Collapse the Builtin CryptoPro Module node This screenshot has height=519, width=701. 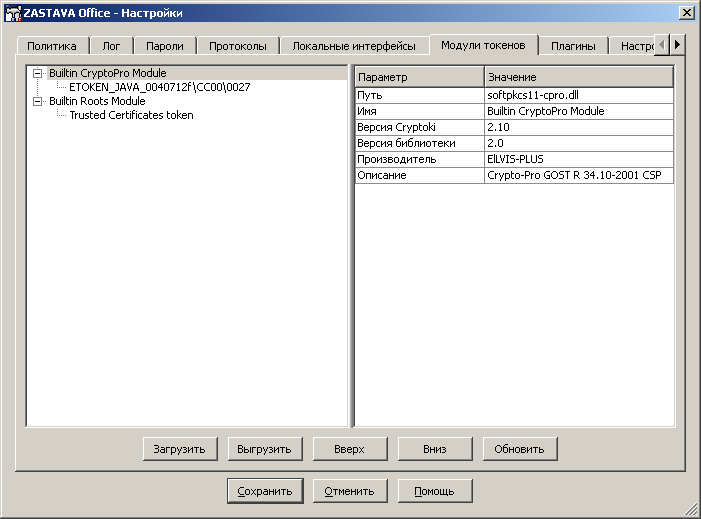pyautogui.click(x=38, y=73)
